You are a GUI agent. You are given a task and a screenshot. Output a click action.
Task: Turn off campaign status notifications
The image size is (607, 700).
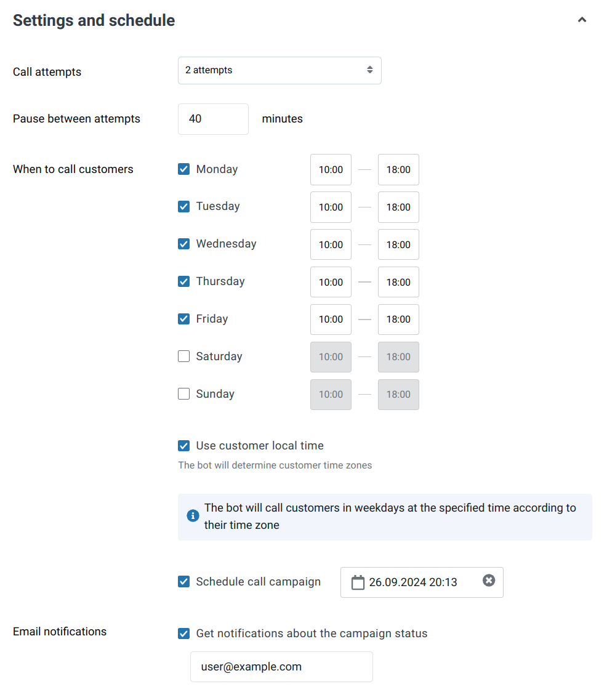pos(183,634)
